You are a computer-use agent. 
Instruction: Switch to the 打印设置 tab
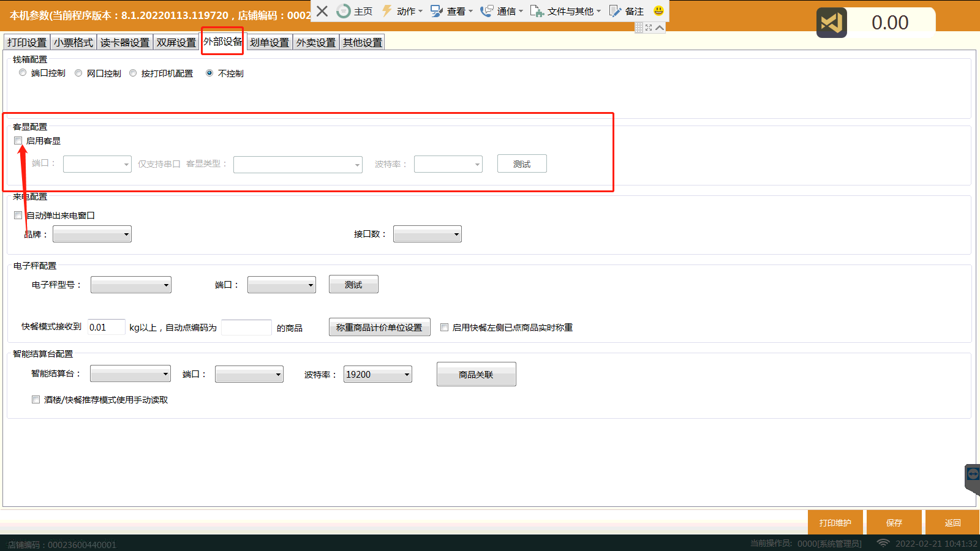click(27, 42)
